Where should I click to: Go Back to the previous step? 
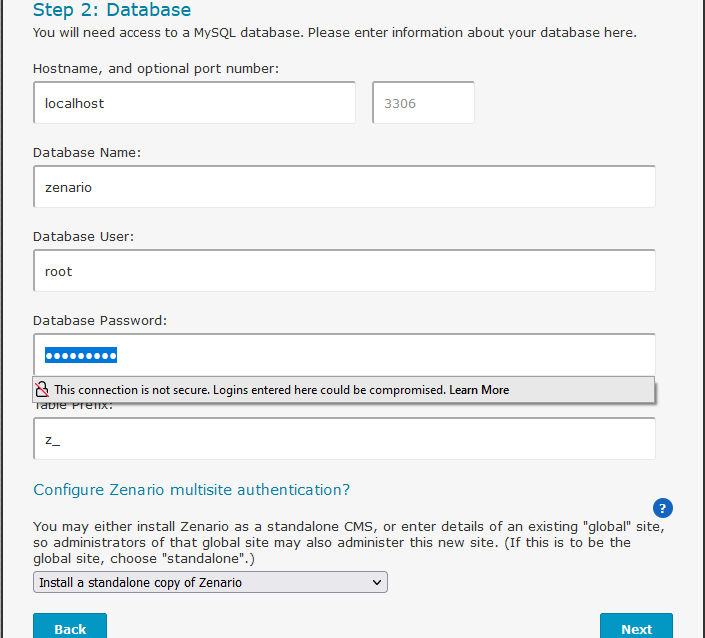coord(70,628)
